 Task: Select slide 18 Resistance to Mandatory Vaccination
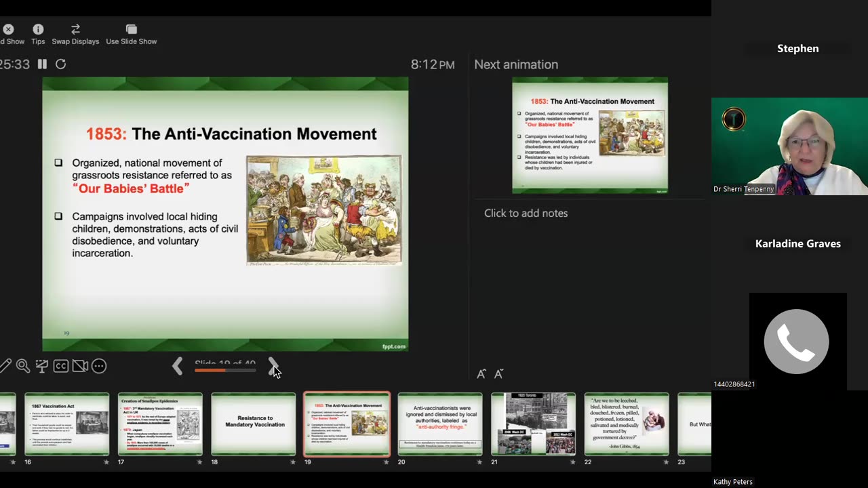tap(254, 424)
